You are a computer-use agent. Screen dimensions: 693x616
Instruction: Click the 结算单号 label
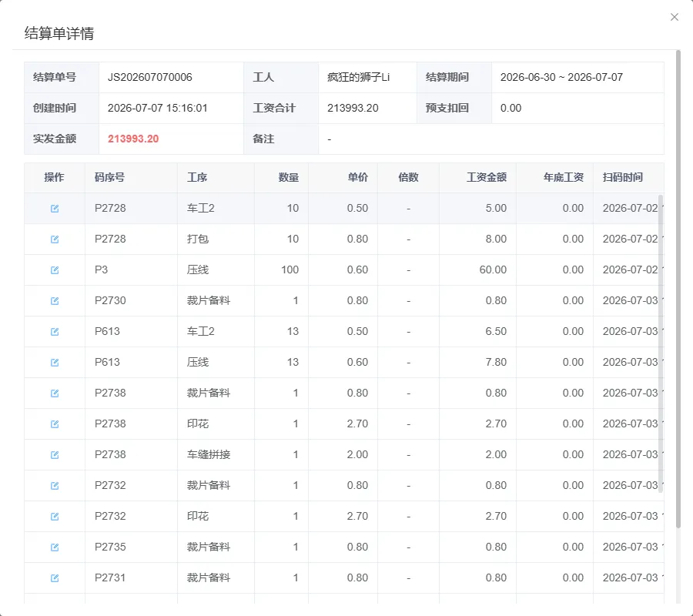coord(55,77)
